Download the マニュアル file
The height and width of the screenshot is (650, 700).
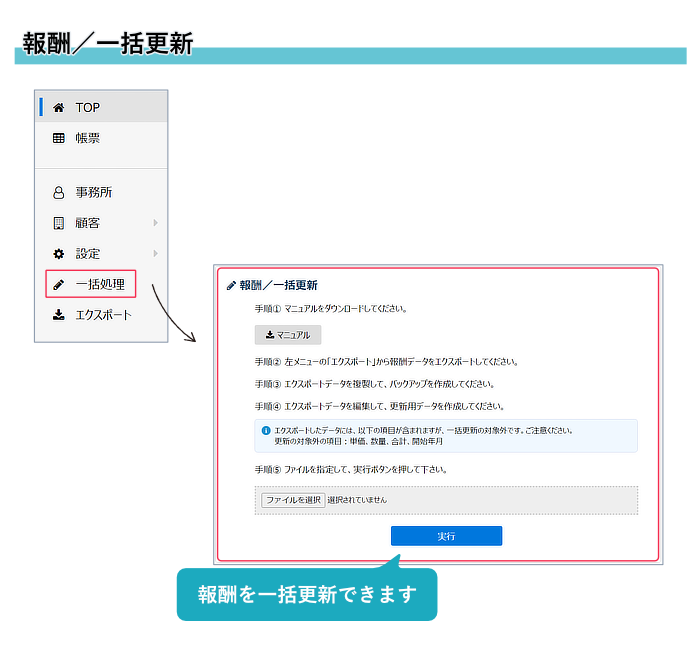pyautogui.click(x=288, y=335)
